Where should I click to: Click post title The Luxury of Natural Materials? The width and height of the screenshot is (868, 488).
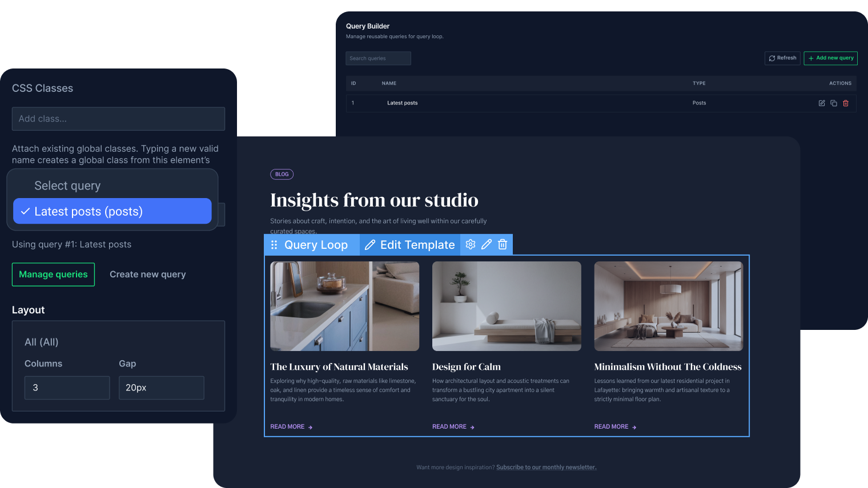point(339,367)
